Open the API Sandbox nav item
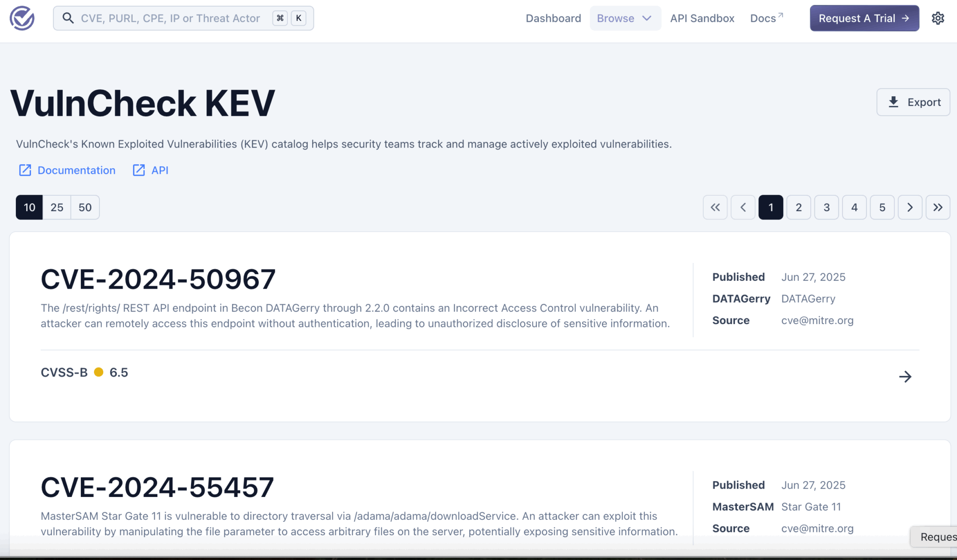The image size is (957, 560). 702,18
